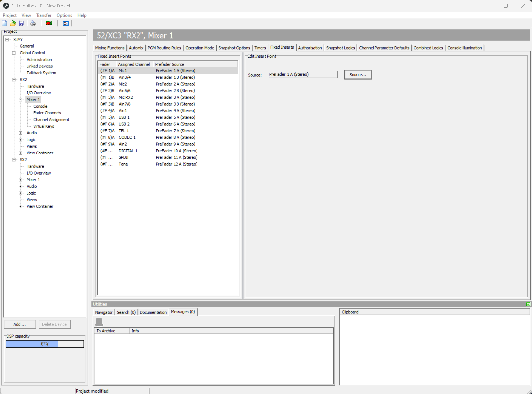Open the Transfer menu
532x394 pixels.
[x=44, y=15]
